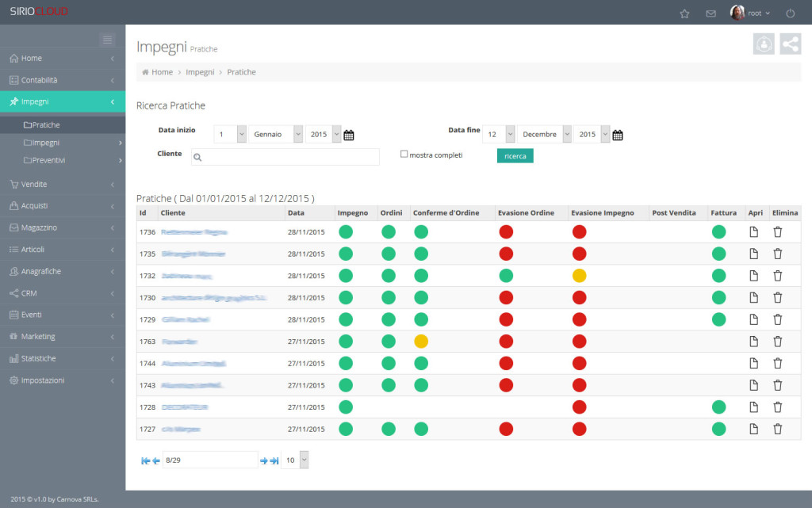
Task: Open the Eventi sidebar menu
Action: point(63,315)
